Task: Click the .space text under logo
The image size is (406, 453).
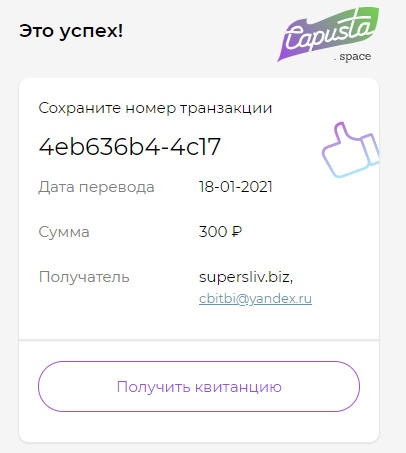Action: point(352,57)
